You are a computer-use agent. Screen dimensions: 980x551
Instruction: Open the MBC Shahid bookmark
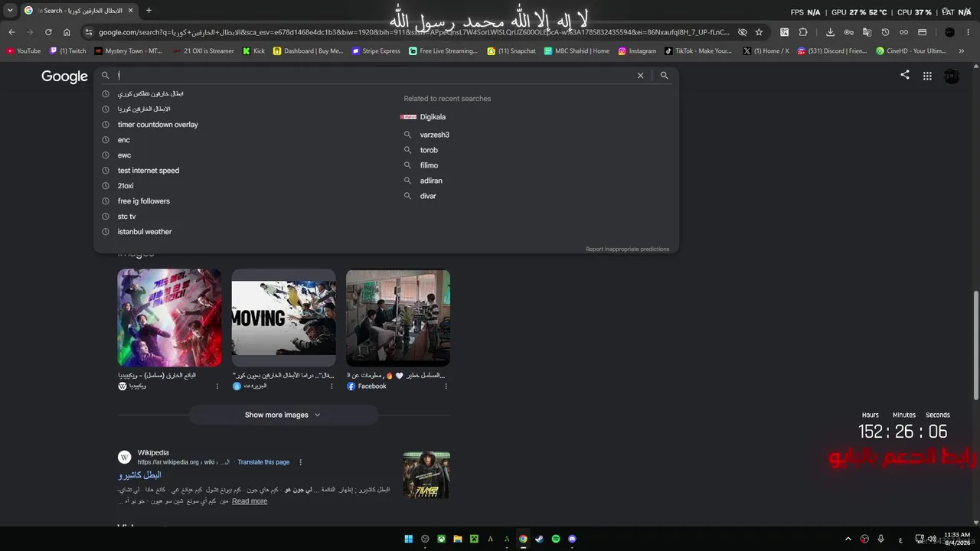577,51
